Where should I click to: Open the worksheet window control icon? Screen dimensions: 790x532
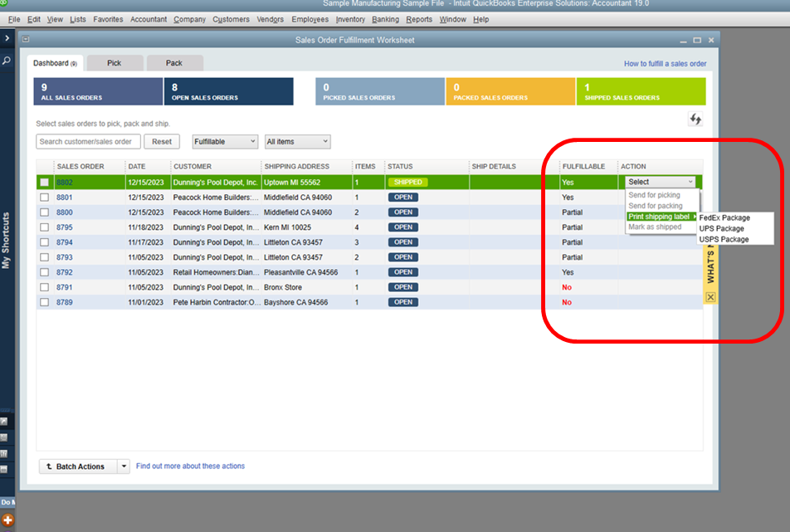pyautogui.click(x=26, y=39)
